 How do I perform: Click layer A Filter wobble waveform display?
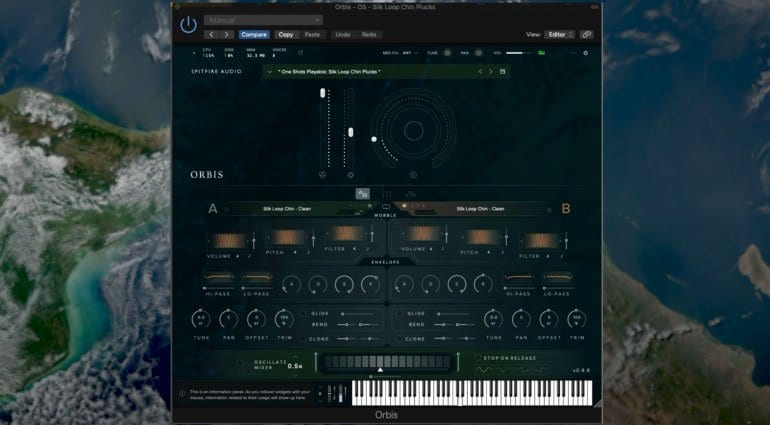coord(348,233)
